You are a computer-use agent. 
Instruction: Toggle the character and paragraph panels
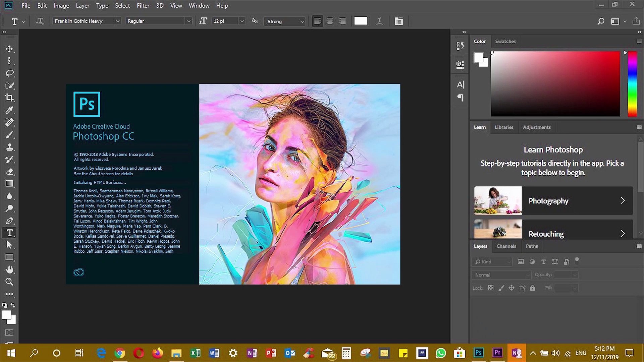[x=399, y=21]
